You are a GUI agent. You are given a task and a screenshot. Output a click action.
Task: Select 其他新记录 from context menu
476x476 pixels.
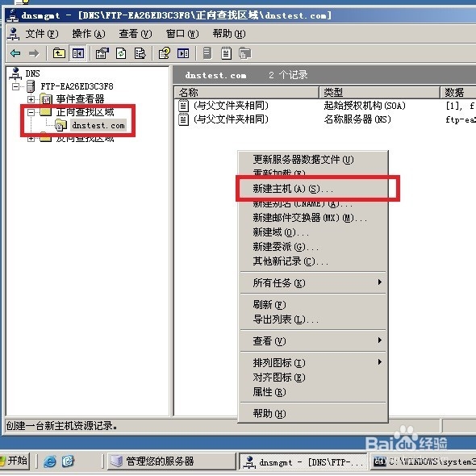point(313,261)
